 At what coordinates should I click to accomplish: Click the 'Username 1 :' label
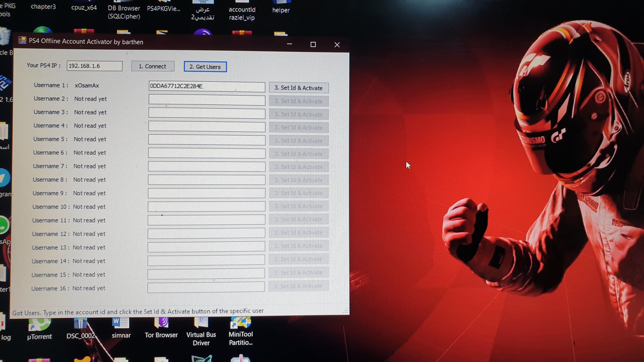pyautogui.click(x=51, y=85)
